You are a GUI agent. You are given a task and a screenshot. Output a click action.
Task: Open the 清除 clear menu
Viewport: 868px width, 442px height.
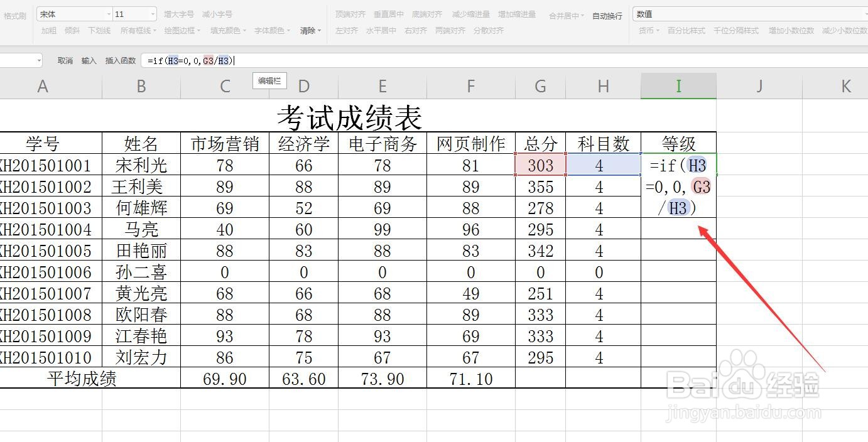point(310,30)
